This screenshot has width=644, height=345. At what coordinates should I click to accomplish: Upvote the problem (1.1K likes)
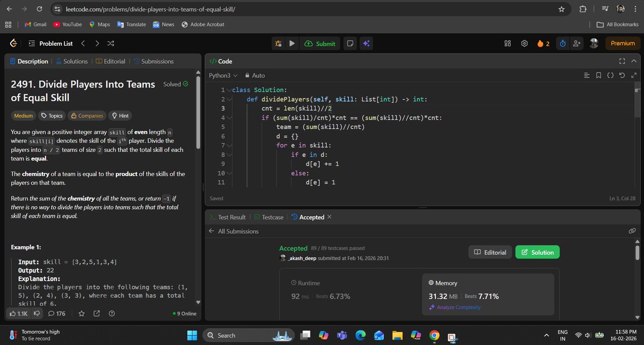[19, 313]
